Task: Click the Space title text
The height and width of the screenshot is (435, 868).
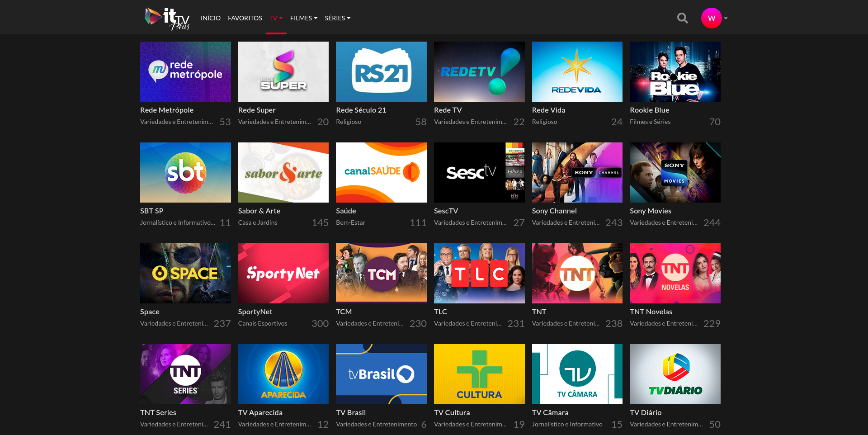Action: pyautogui.click(x=150, y=312)
